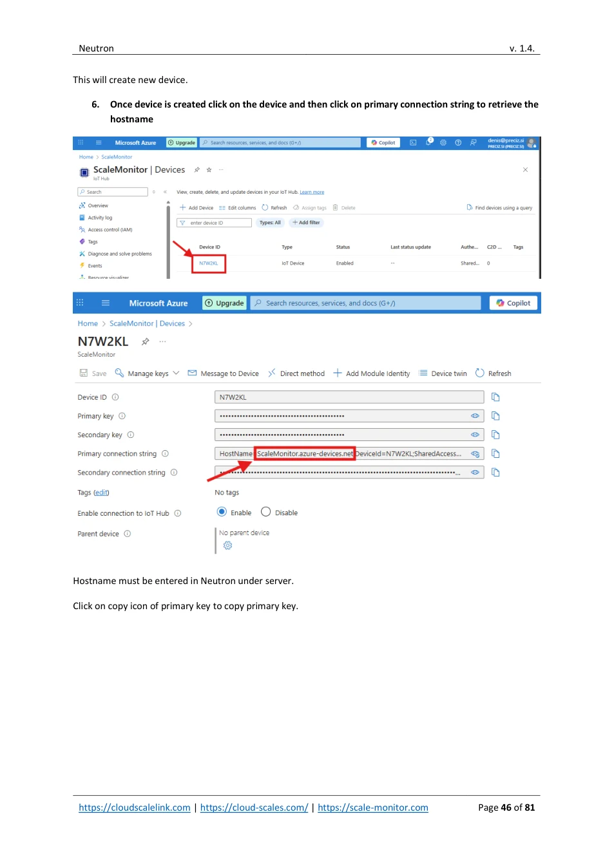Copy the Secondary connection string with its icon

(495, 473)
